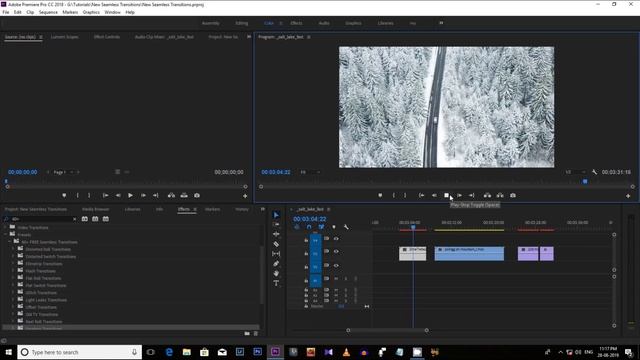Toggle V1 track output eye
640x360 pixels.
click(336, 265)
